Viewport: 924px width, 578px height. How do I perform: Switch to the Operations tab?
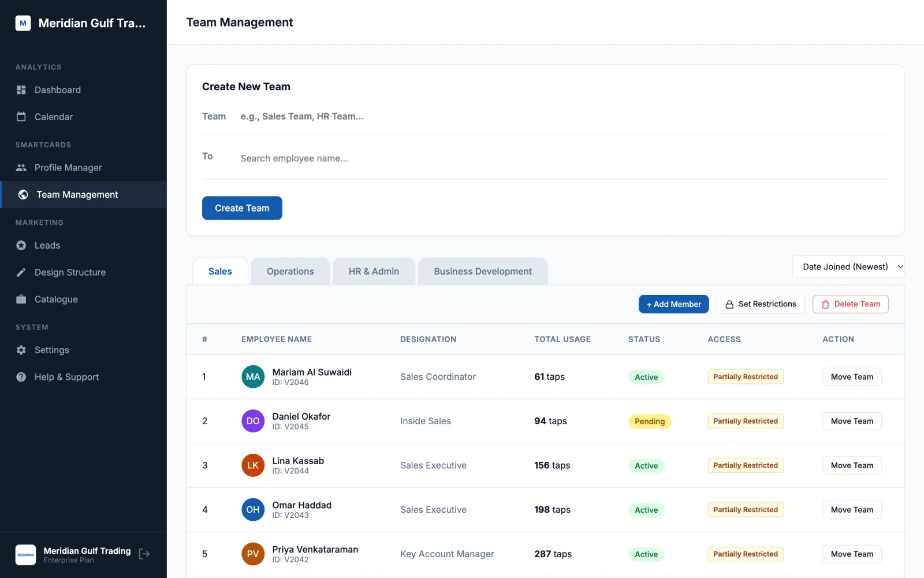[290, 272]
